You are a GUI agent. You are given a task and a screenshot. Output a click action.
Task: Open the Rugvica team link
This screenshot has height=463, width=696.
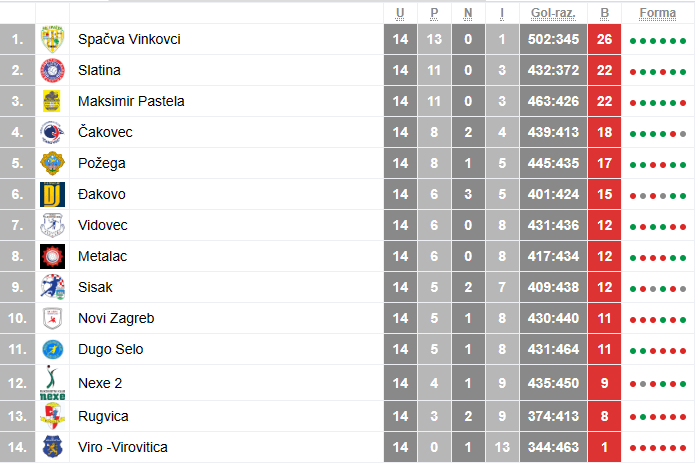click(103, 415)
